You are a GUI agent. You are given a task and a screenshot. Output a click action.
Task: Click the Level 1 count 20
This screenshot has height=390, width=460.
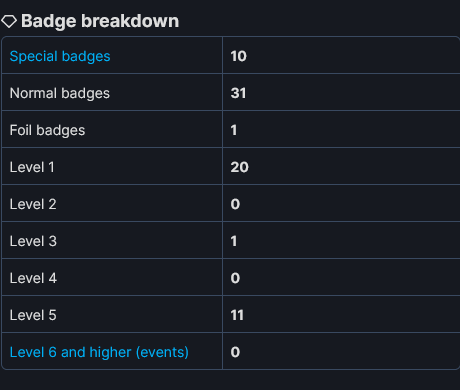[240, 167]
